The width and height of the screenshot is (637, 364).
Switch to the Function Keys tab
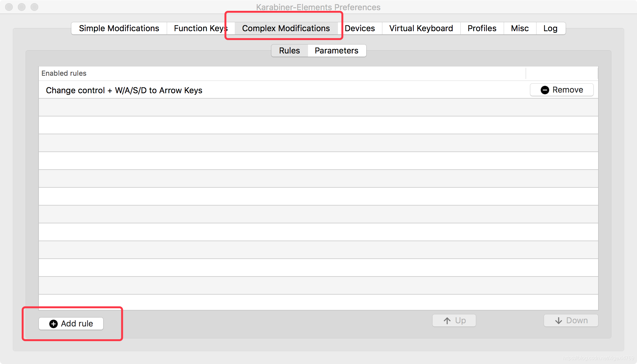point(201,28)
